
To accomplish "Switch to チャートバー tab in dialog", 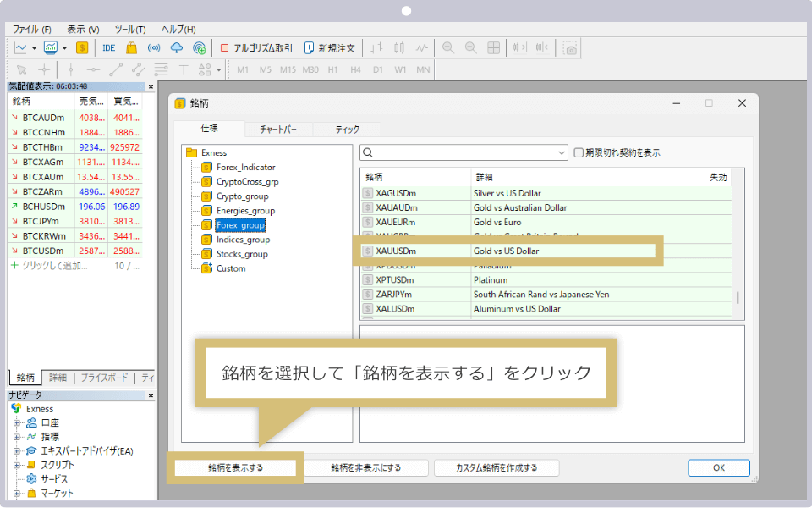I will click(x=278, y=129).
